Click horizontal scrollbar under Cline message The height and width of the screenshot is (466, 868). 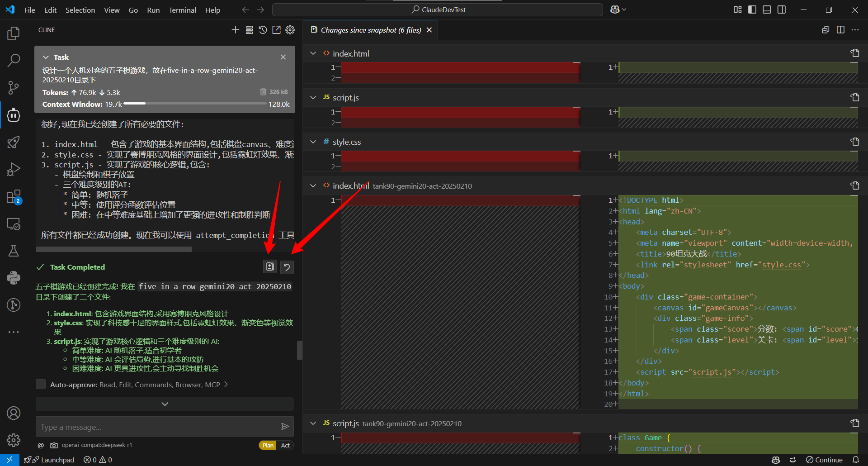click(113, 249)
